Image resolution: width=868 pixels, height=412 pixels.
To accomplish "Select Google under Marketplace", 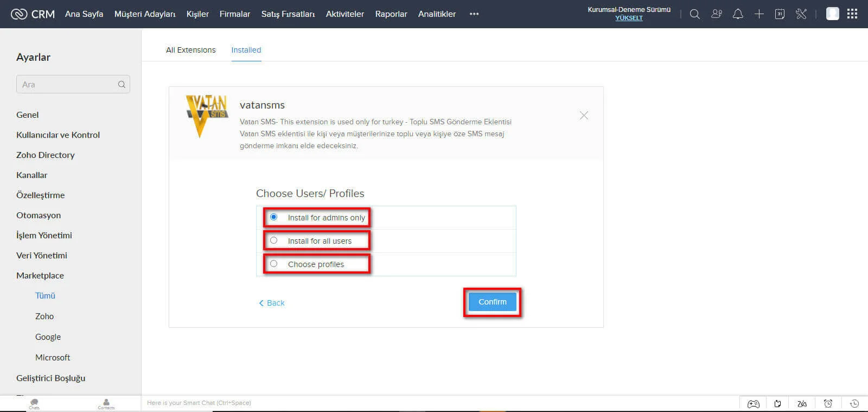I will pyautogui.click(x=48, y=337).
